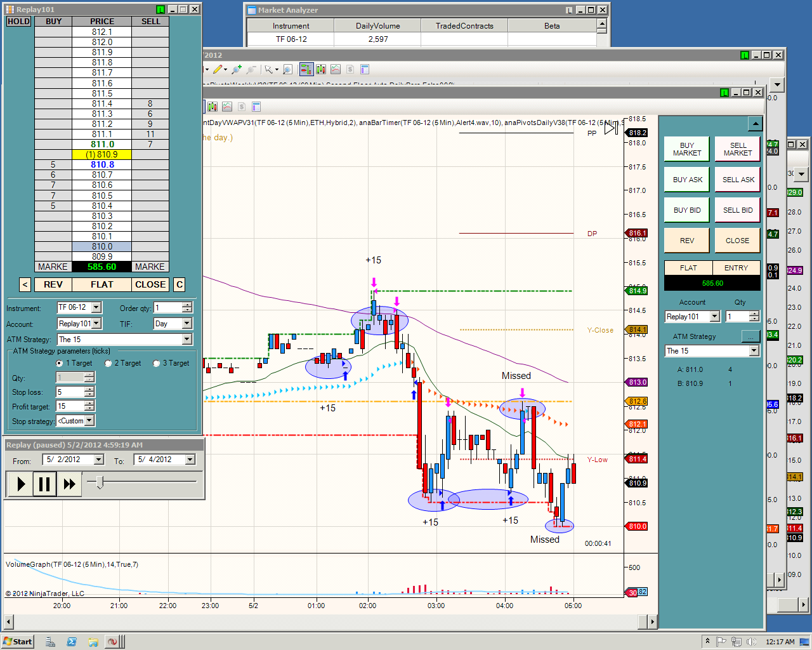
Task: Click the ... button next to ATM Strategy
Action: point(750,336)
